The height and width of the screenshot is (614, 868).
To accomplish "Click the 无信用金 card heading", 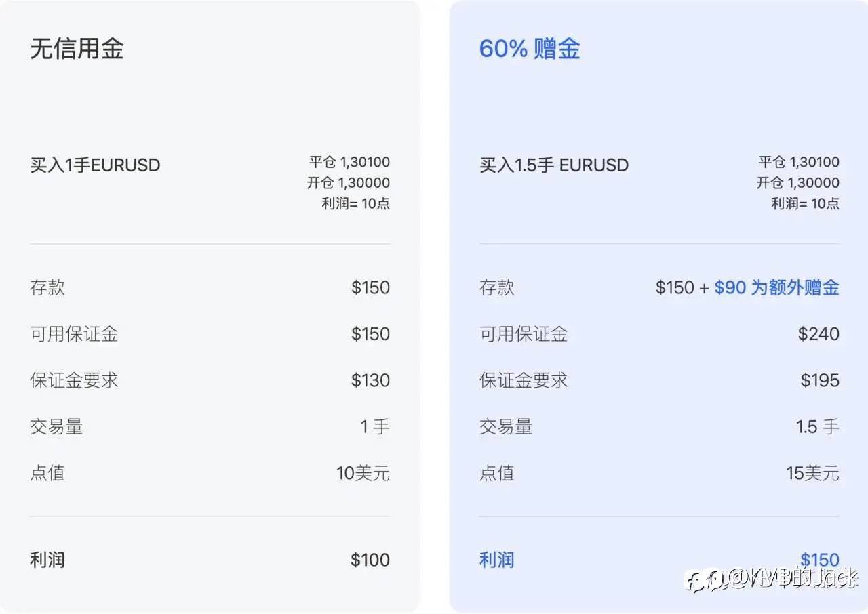I will (x=77, y=49).
